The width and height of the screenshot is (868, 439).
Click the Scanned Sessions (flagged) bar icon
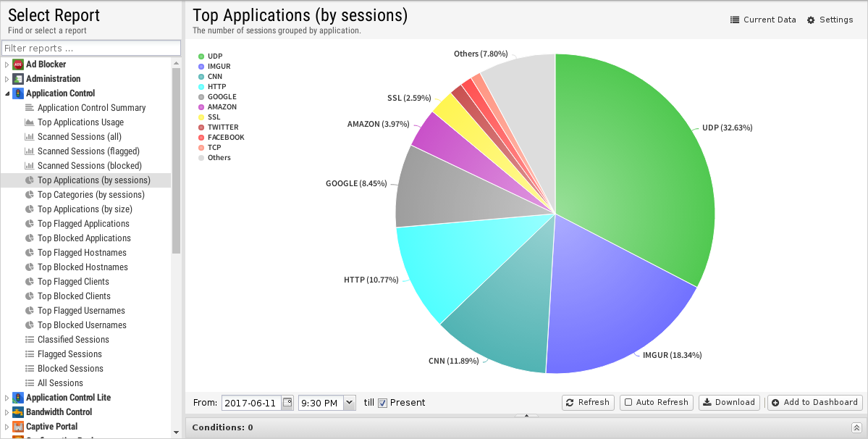pyautogui.click(x=30, y=151)
